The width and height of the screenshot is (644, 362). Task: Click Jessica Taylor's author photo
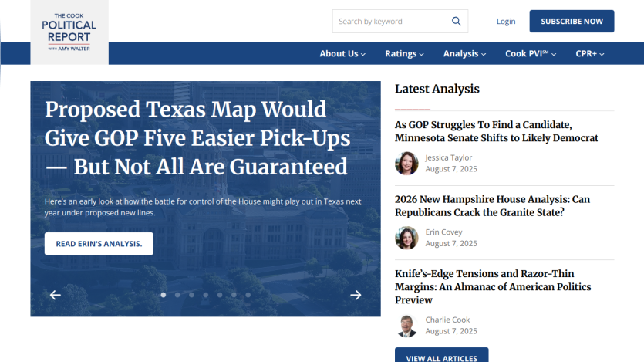406,163
